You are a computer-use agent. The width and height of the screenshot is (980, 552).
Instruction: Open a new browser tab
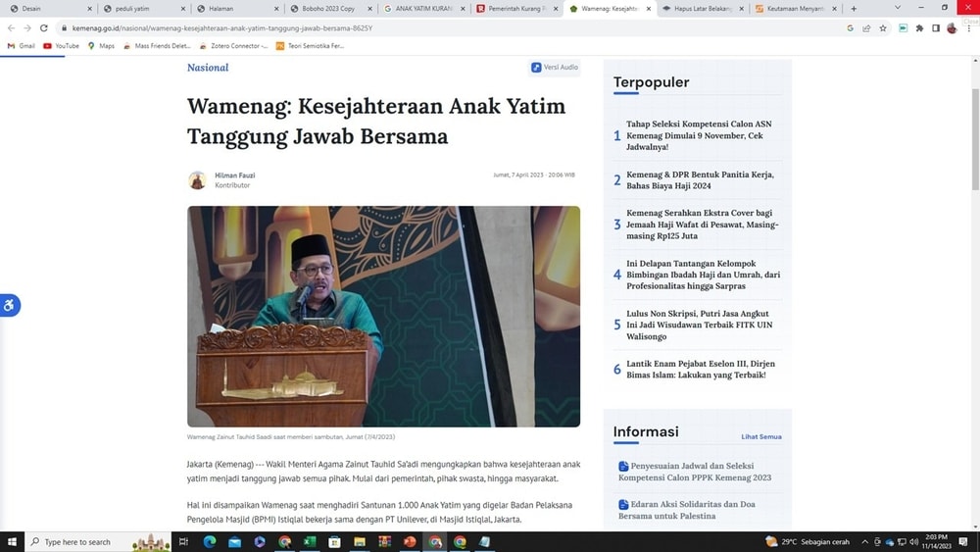[x=854, y=9]
